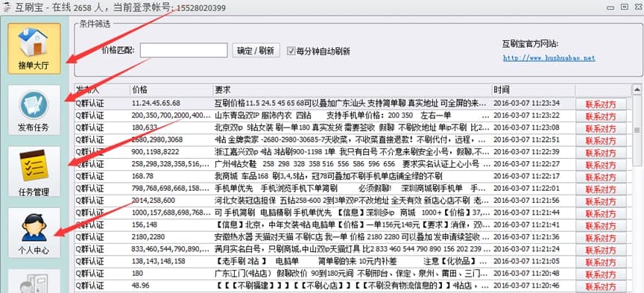This screenshot has height=293, width=644.
Task: Select price cell 11.24.45.65.68
Action: [156, 103]
